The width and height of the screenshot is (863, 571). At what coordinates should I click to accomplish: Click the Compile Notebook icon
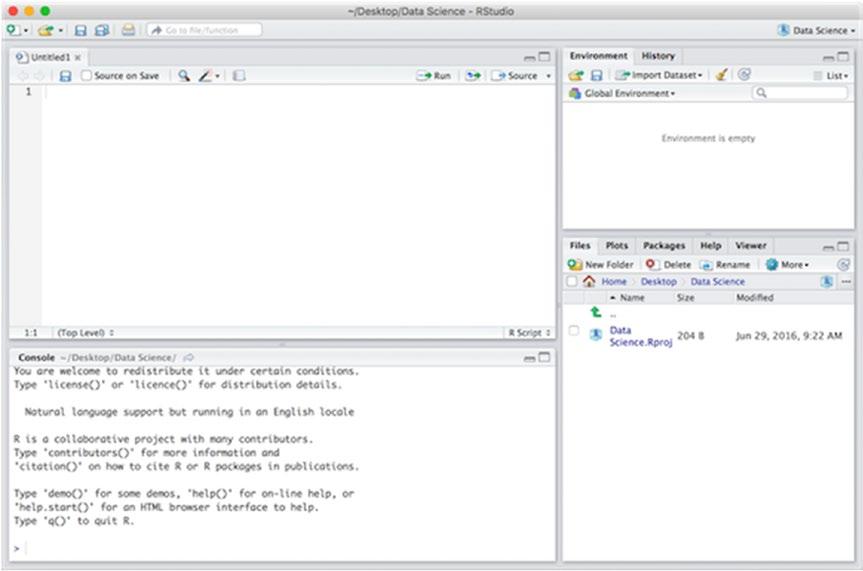[239, 76]
